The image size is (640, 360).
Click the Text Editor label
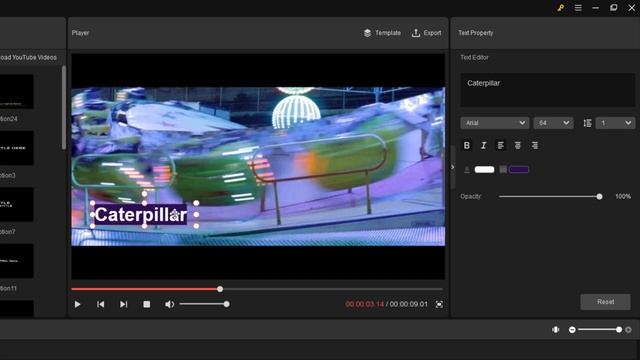click(474, 58)
